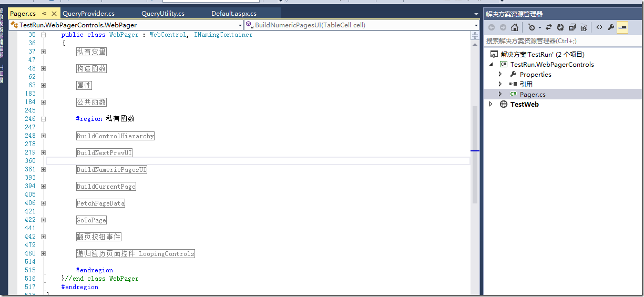The width and height of the screenshot is (644, 297).
Task: Expand the Properties folder arrow
Action: (x=500, y=74)
